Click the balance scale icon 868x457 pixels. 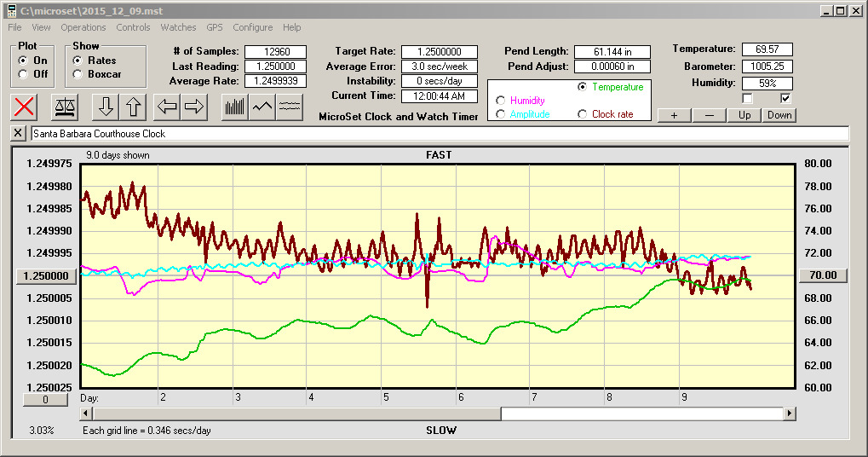coord(64,107)
